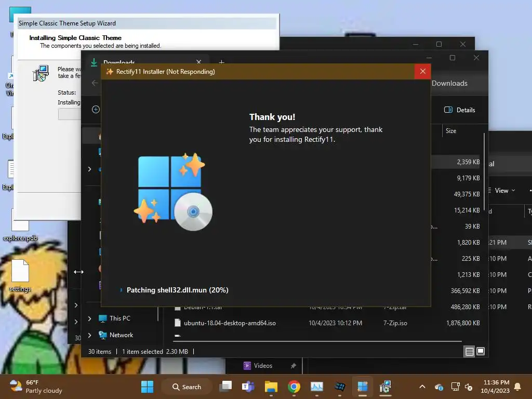Open Task View from taskbar
Viewport: 532px width, 399px height.
click(x=225, y=387)
